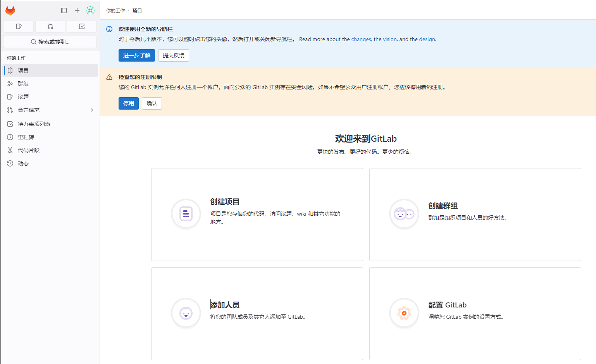
Task: Open the 创建项目 card
Action: tap(257, 215)
